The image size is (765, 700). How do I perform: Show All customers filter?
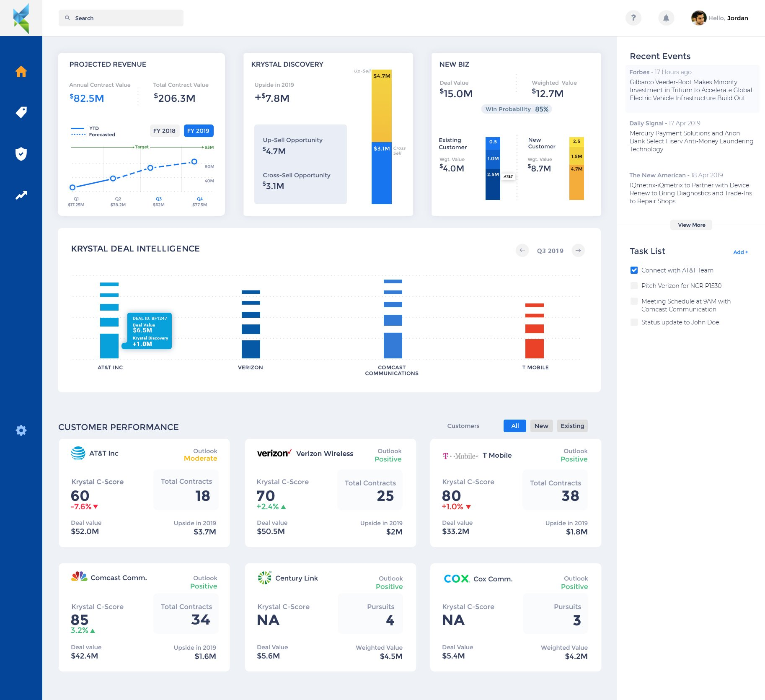point(515,426)
